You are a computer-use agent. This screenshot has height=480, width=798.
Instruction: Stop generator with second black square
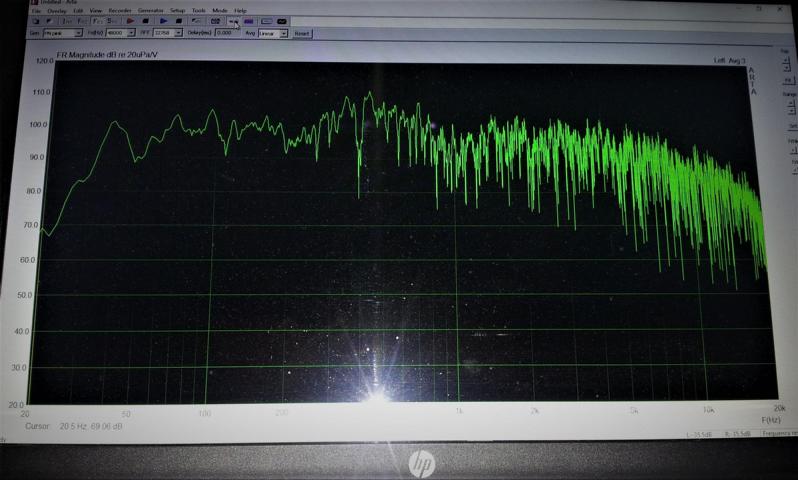179,21
